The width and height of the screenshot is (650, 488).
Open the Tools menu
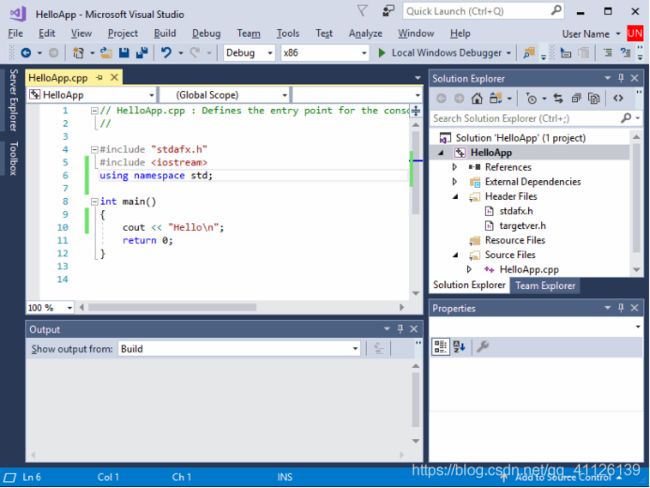[x=288, y=33]
